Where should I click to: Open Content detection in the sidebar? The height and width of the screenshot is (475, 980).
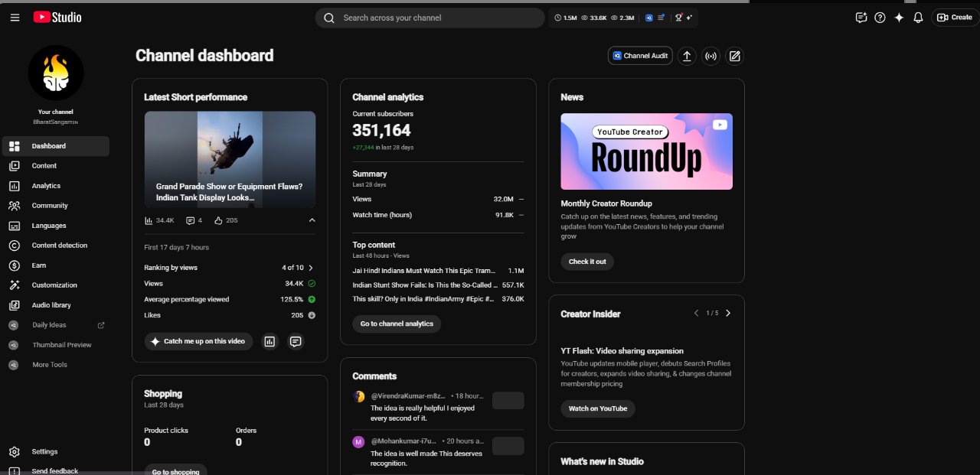[55, 246]
